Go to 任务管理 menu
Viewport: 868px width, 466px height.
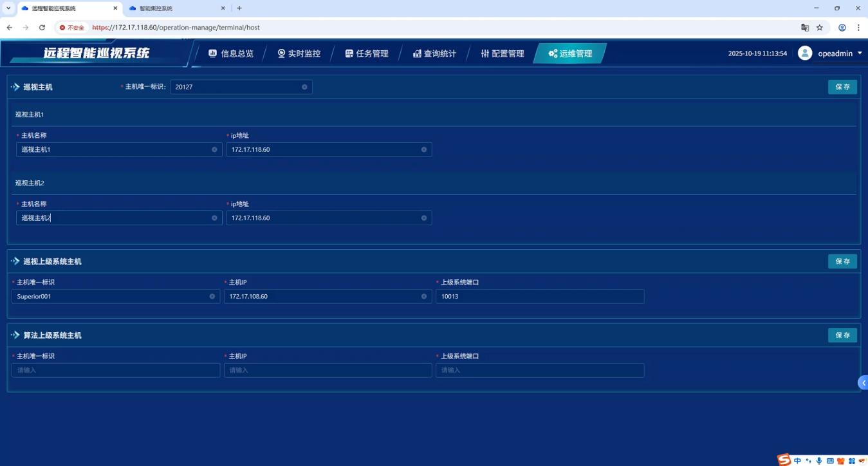tap(367, 53)
